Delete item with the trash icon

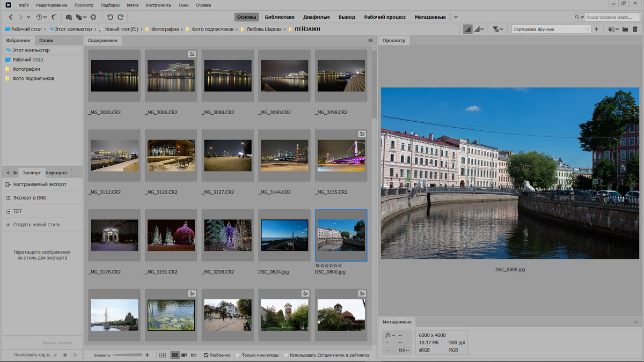click(635, 29)
